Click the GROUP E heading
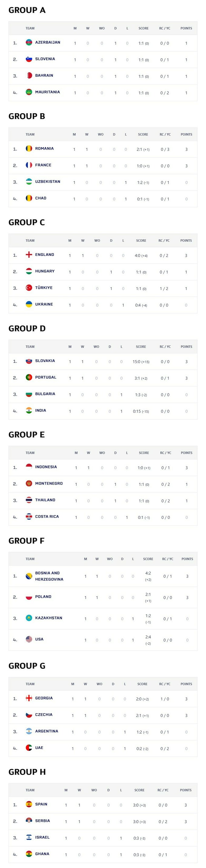 tap(27, 435)
